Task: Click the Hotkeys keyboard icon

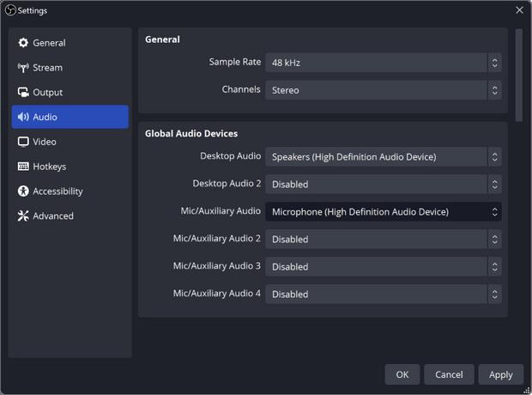Action: click(23, 167)
